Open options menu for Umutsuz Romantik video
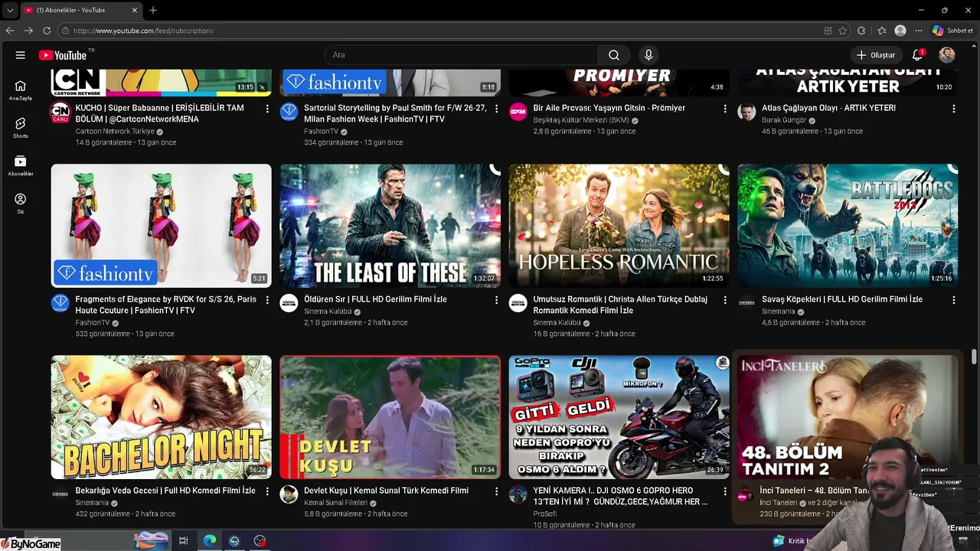The height and width of the screenshot is (551, 980). [x=725, y=300]
